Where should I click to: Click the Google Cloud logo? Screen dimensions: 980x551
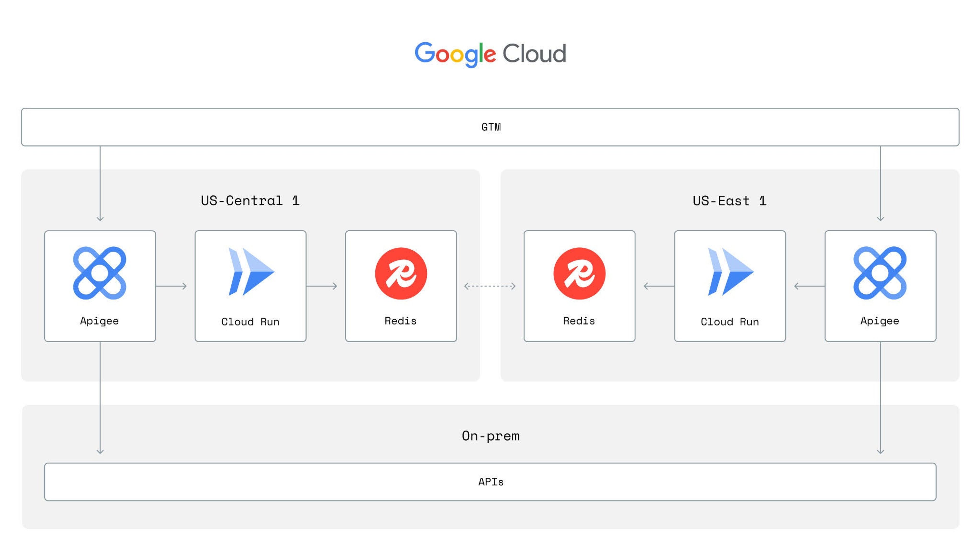click(x=490, y=54)
